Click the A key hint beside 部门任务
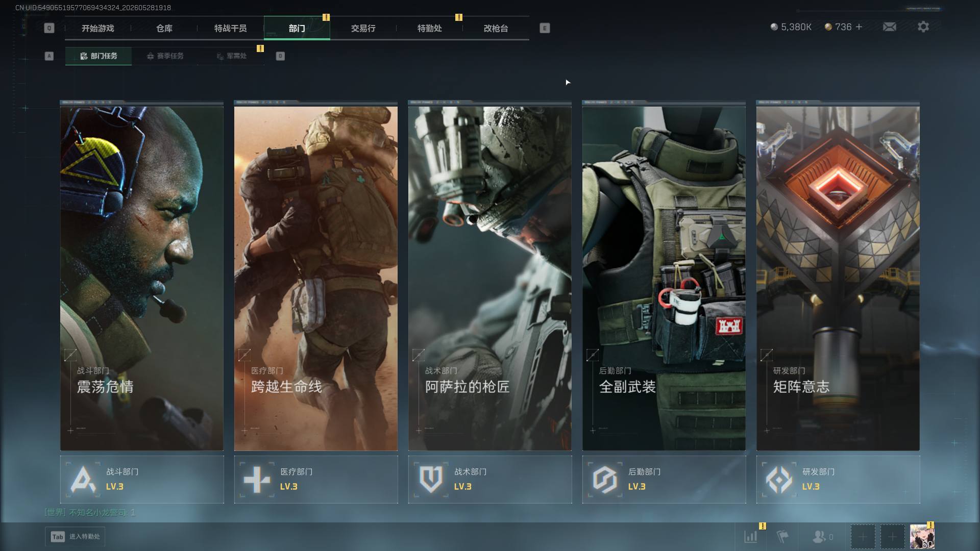980x551 pixels. 49,56
